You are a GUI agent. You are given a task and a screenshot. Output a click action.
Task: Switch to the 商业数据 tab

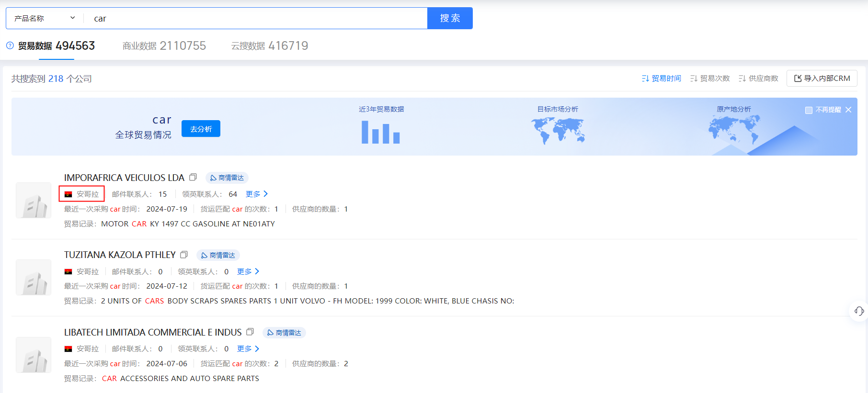coord(164,46)
